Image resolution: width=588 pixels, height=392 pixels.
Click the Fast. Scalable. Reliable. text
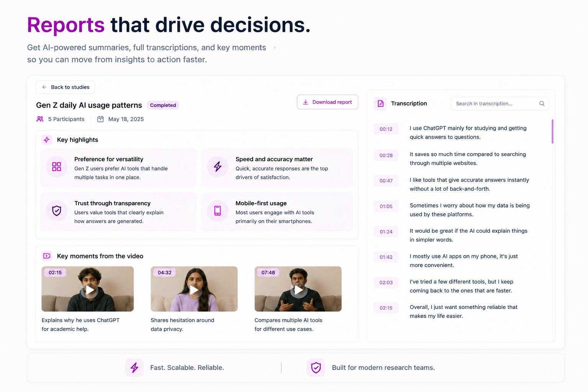coord(187,367)
